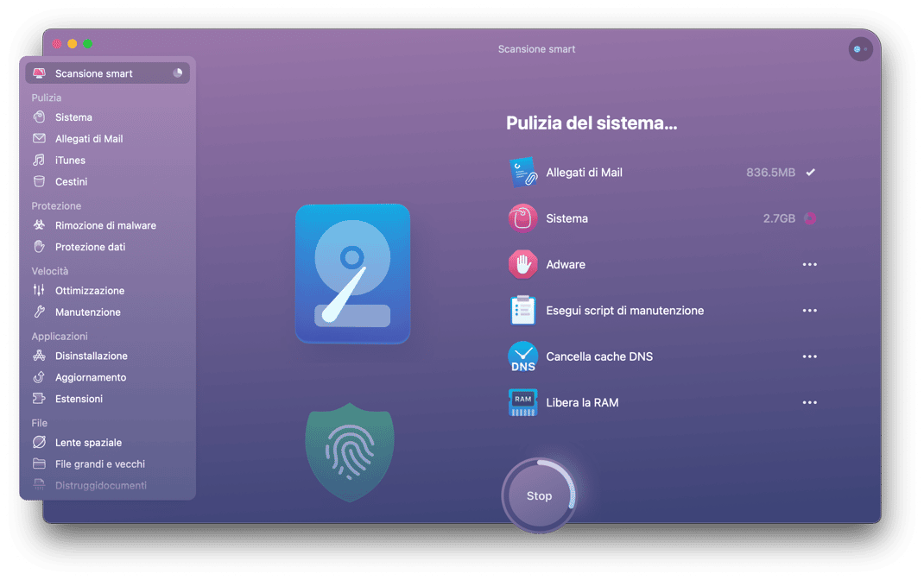The image size is (924, 580).
Task: Select Cestini in the sidebar
Action: coord(107,181)
